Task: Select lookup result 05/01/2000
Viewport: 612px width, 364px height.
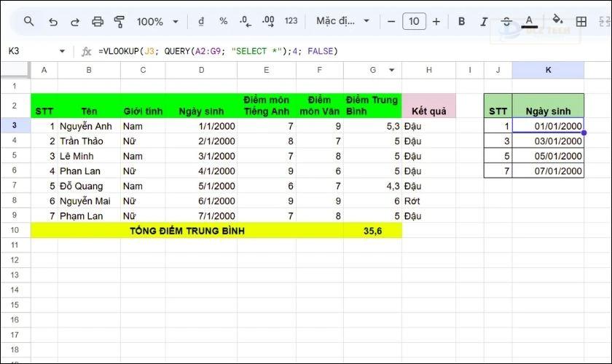Action: click(x=548, y=156)
